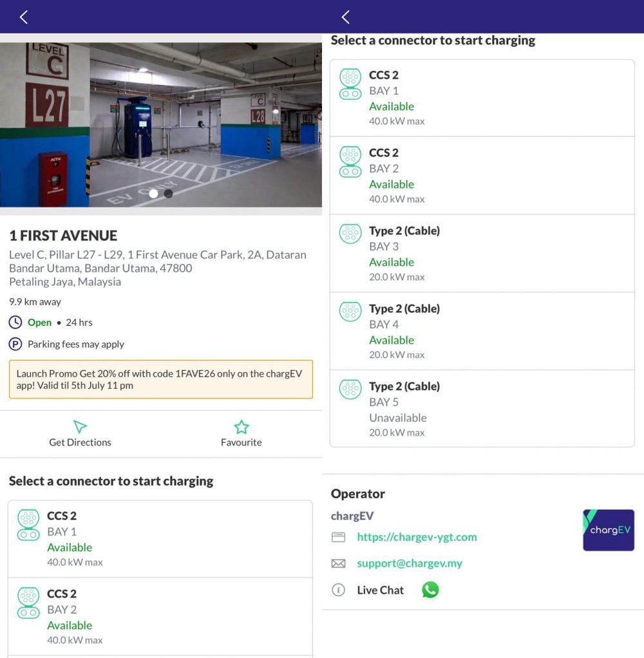The height and width of the screenshot is (658, 644).
Task: Tap the clock icon beside Open
Action: 15,323
